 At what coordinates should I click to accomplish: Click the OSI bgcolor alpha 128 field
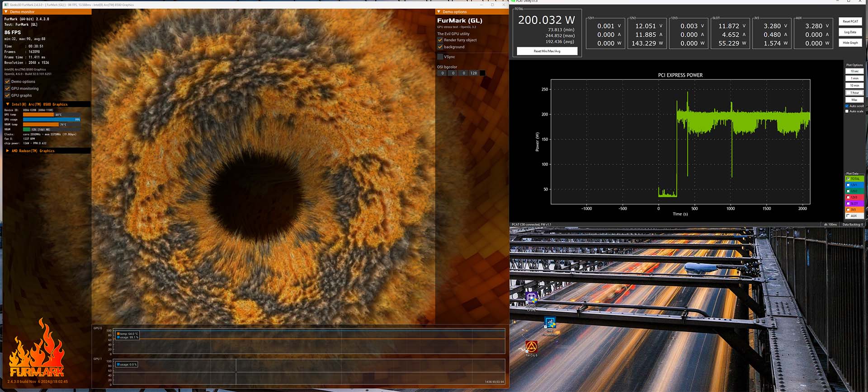pyautogui.click(x=473, y=73)
